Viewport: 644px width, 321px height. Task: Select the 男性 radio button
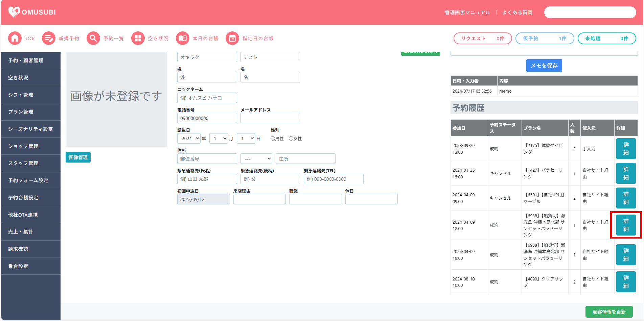point(273,139)
